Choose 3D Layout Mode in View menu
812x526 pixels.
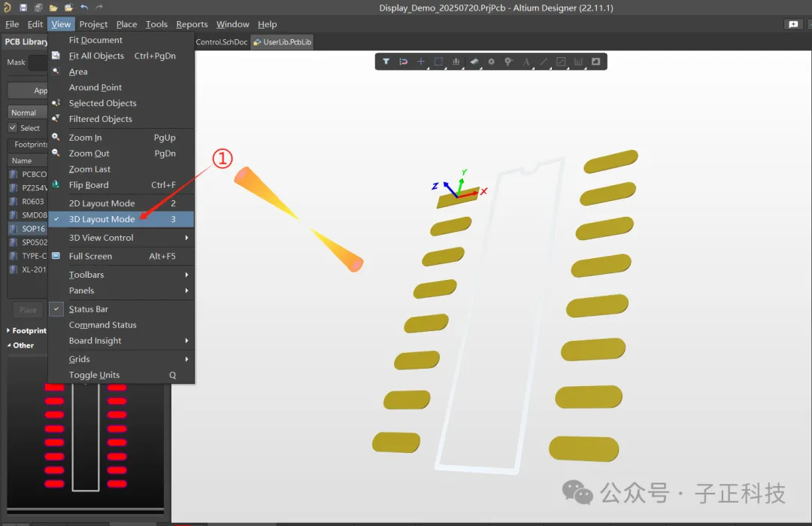[121, 219]
